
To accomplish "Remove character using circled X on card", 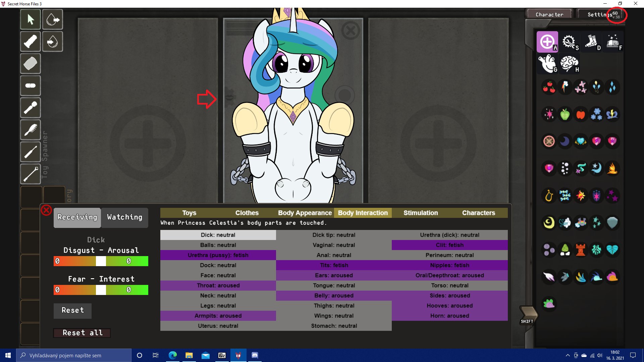I will pos(351,31).
